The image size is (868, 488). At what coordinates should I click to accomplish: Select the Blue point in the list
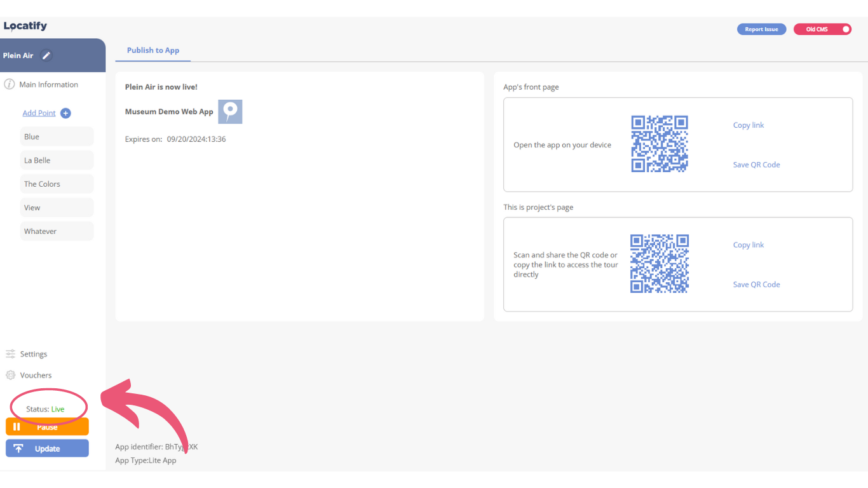click(x=57, y=137)
